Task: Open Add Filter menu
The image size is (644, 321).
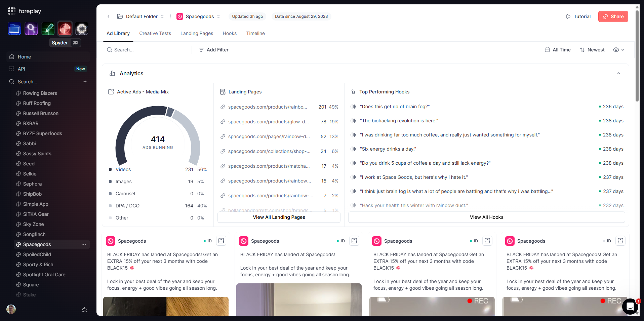Action: pyautogui.click(x=214, y=50)
